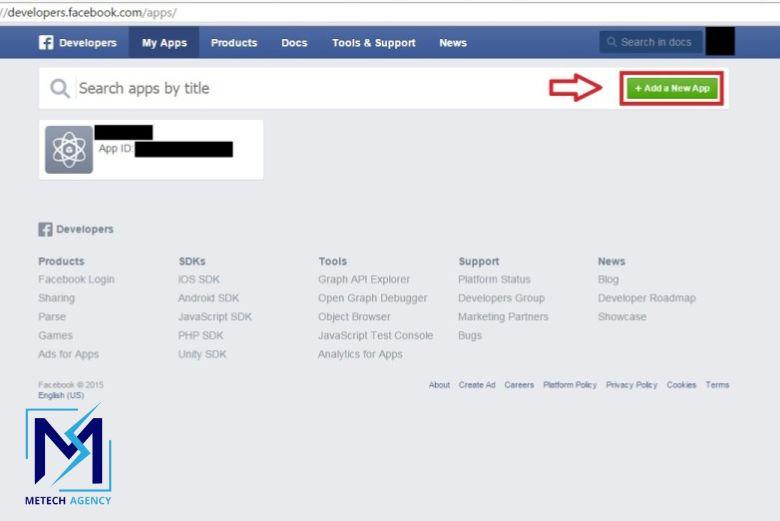
Task: Click the address bar URL
Action: click(89, 12)
